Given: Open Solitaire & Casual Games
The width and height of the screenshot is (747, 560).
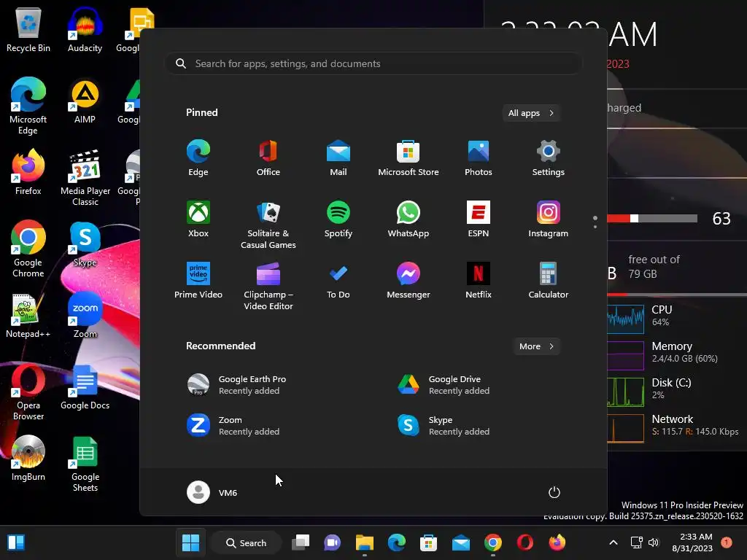Looking at the screenshot, I should point(268,225).
